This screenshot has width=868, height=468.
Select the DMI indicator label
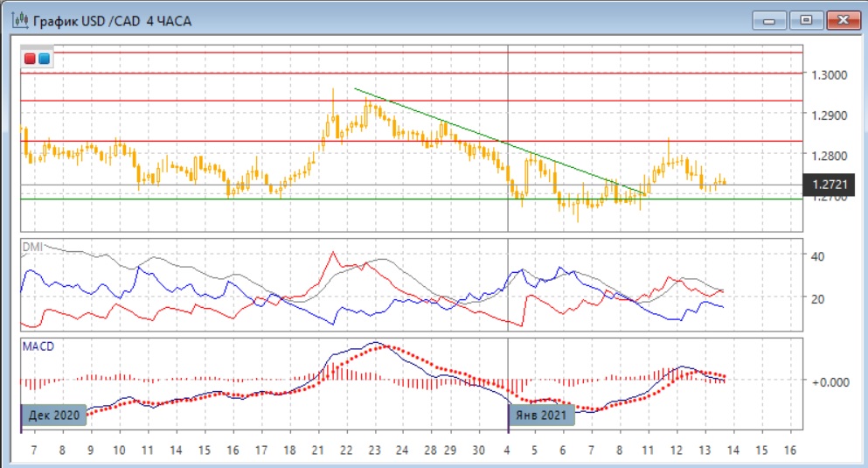(31, 247)
